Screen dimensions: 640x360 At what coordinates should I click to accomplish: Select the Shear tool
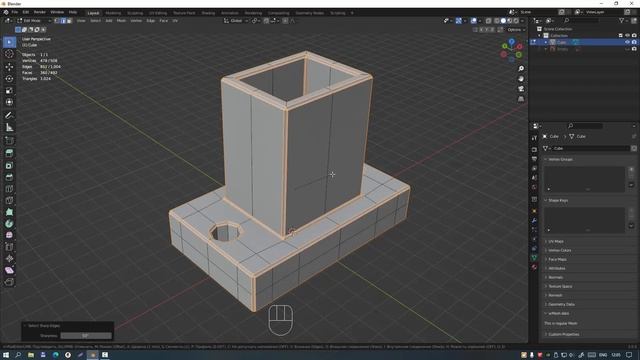coord(9,270)
